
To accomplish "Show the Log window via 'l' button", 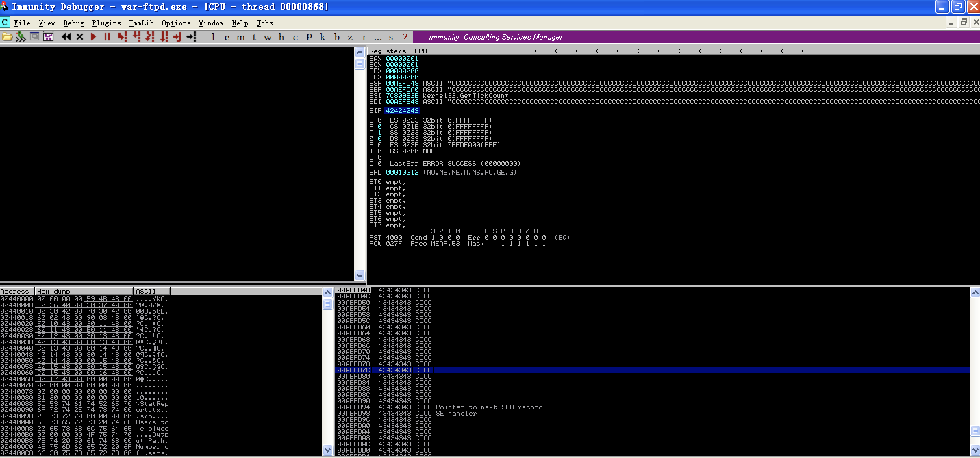I will 213,37.
